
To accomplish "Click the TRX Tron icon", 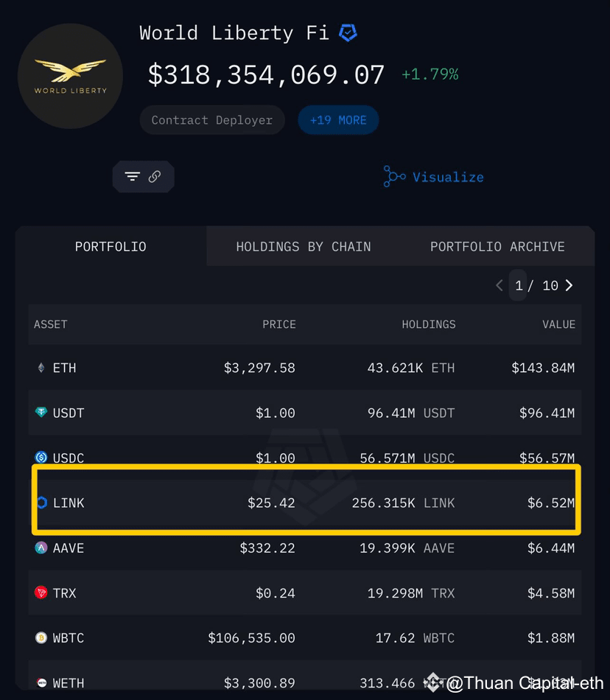I will 41,592.
